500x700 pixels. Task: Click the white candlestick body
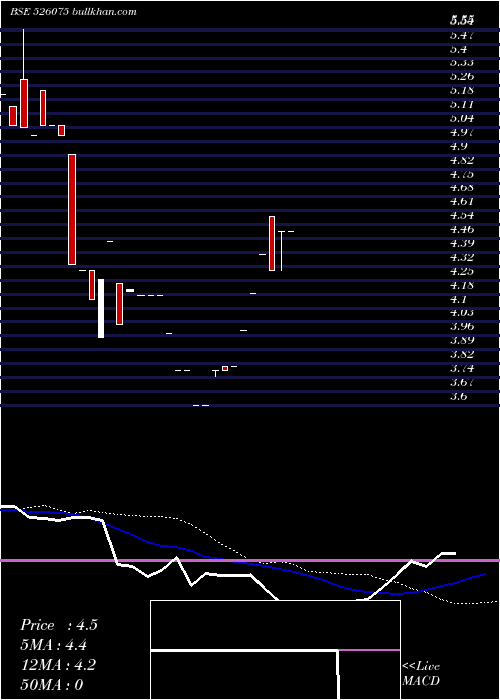click(x=101, y=308)
